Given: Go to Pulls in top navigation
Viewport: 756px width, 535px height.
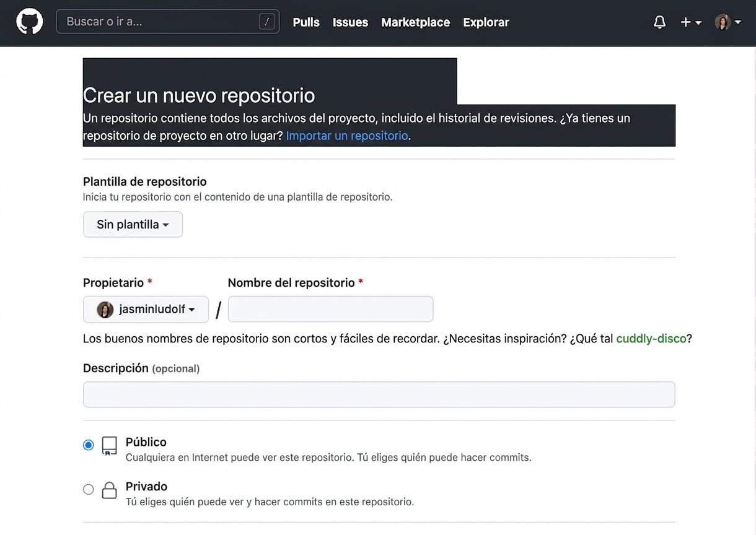Looking at the screenshot, I should click(306, 22).
